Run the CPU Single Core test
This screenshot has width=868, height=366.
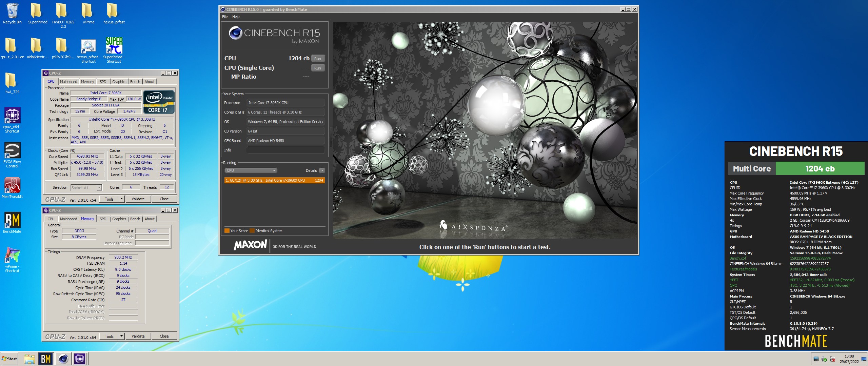pos(317,68)
